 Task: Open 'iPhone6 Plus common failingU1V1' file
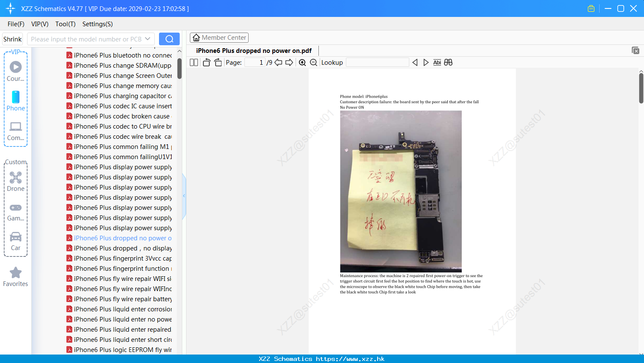(x=119, y=157)
